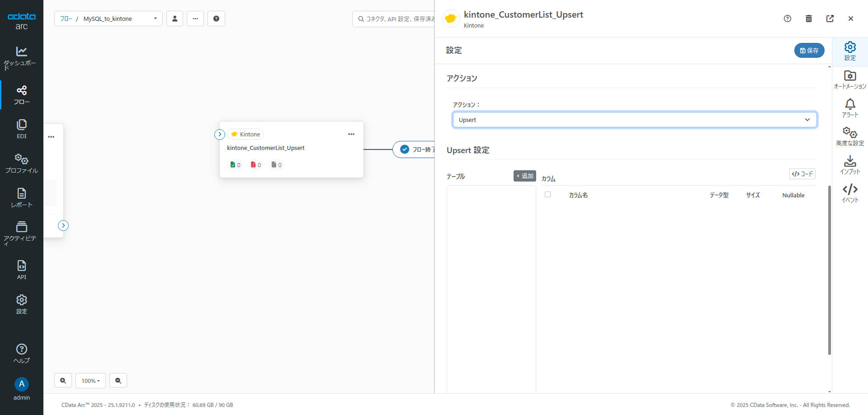Viewport: 868px width, 415px height.
Task: Click the zoom in magnifier button
Action: (63, 381)
